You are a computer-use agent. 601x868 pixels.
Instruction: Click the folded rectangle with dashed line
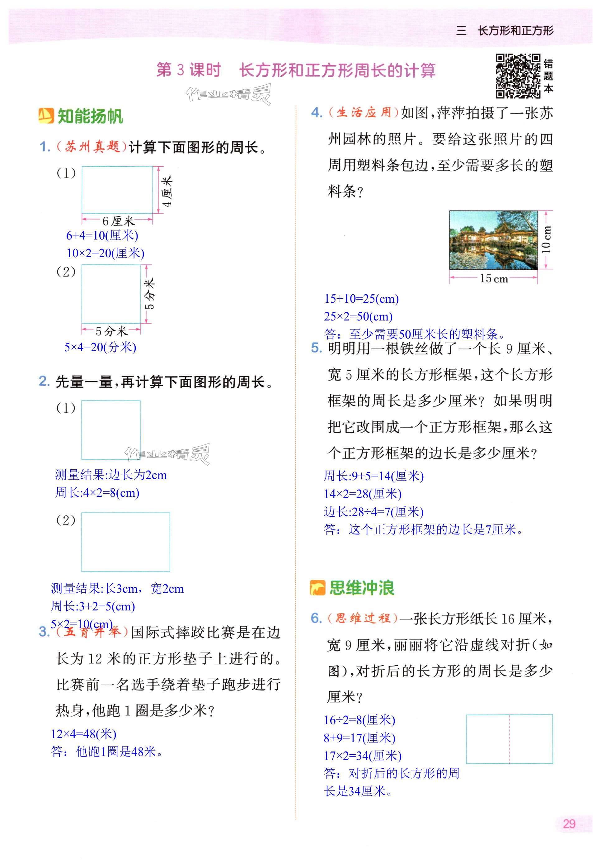509,739
